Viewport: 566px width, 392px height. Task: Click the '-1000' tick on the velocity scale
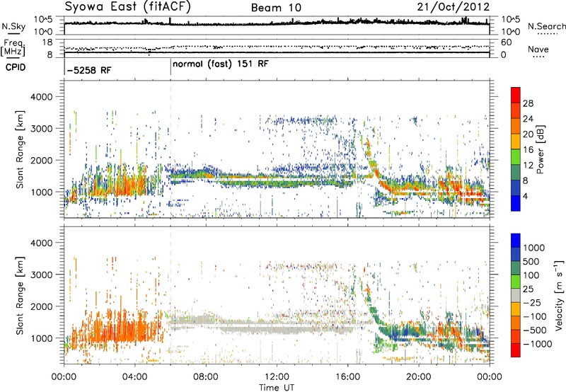coord(538,344)
